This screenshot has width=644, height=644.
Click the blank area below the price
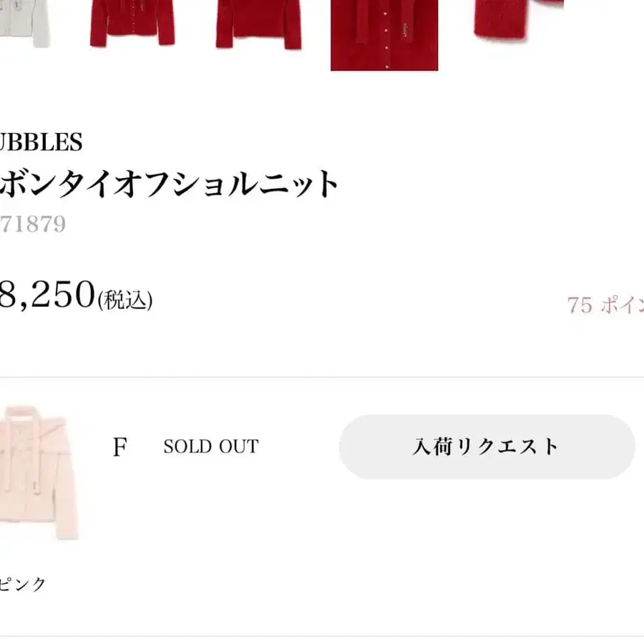322,343
